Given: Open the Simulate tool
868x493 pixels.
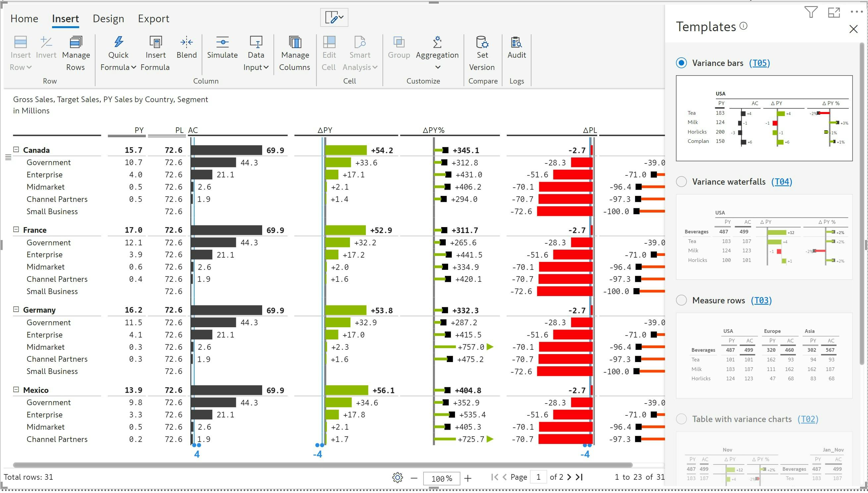Looking at the screenshot, I should [222, 42].
